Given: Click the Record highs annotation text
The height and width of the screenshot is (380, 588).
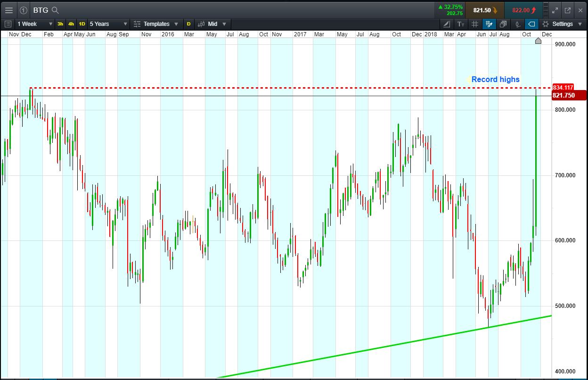Looking at the screenshot, I should click(495, 79).
